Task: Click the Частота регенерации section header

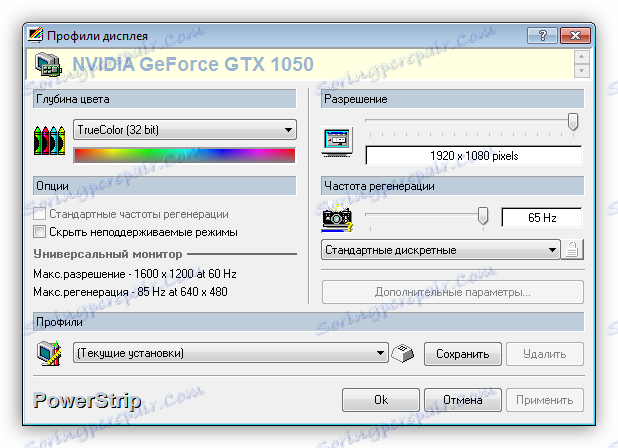Action: pos(452,186)
